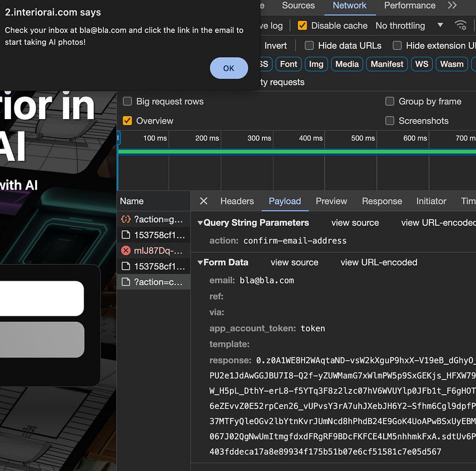Open the Performance tab

coord(409,5)
